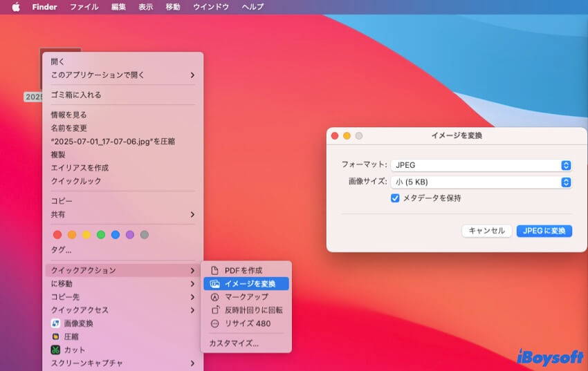Screen dimensions: 588x371
Task: Click the カット scissors icon
Action: pos(55,350)
